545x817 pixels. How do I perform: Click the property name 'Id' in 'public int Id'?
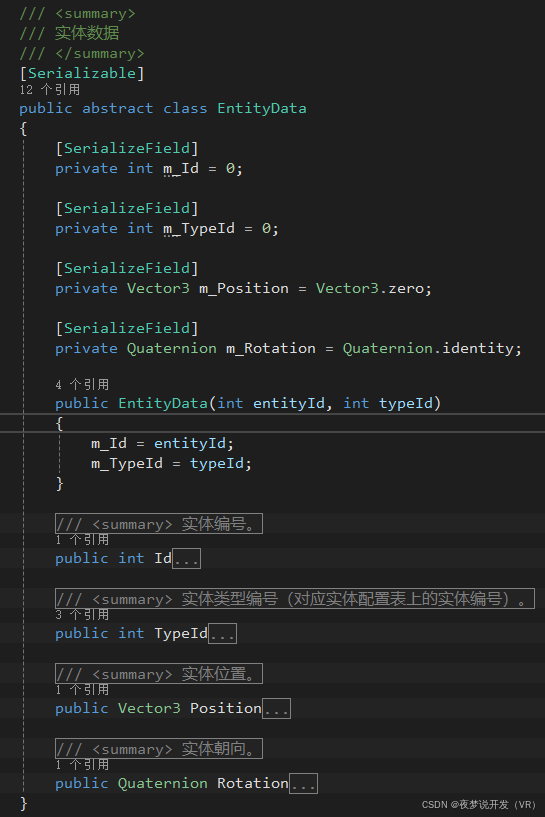(x=163, y=559)
